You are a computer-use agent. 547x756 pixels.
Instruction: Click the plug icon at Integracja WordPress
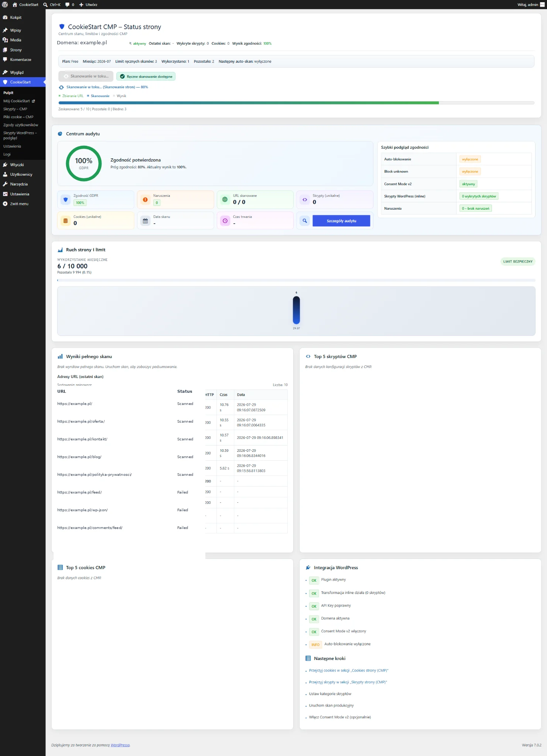coord(308,568)
